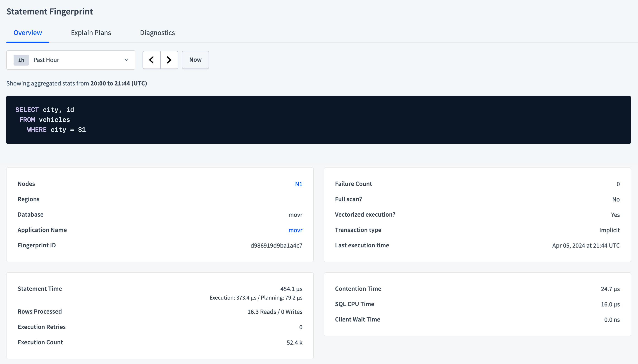The image size is (638, 364).
Task: Click the movr application name link
Action: [x=295, y=230]
